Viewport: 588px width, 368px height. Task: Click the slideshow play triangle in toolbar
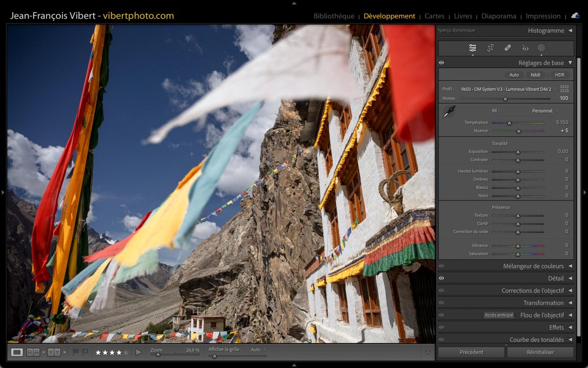139,352
